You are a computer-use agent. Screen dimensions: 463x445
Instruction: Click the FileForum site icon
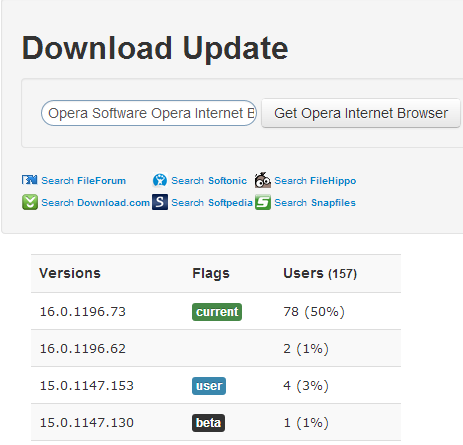click(30, 180)
